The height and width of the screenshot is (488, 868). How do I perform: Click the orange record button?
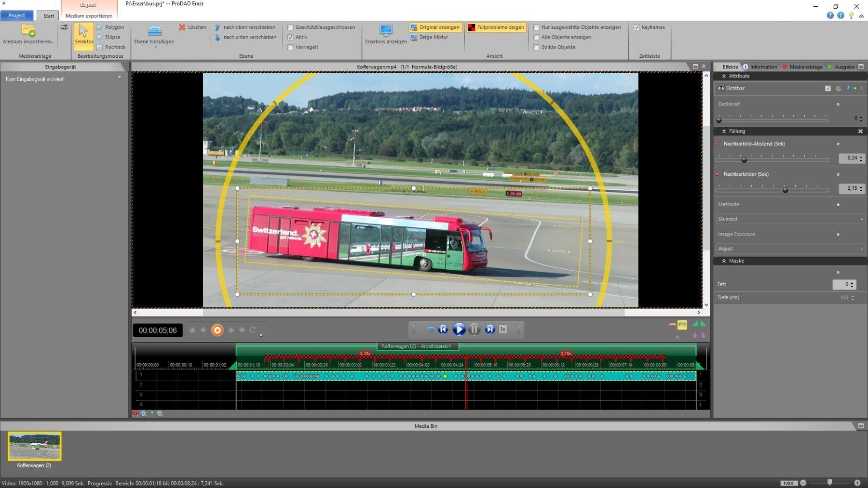tap(217, 330)
